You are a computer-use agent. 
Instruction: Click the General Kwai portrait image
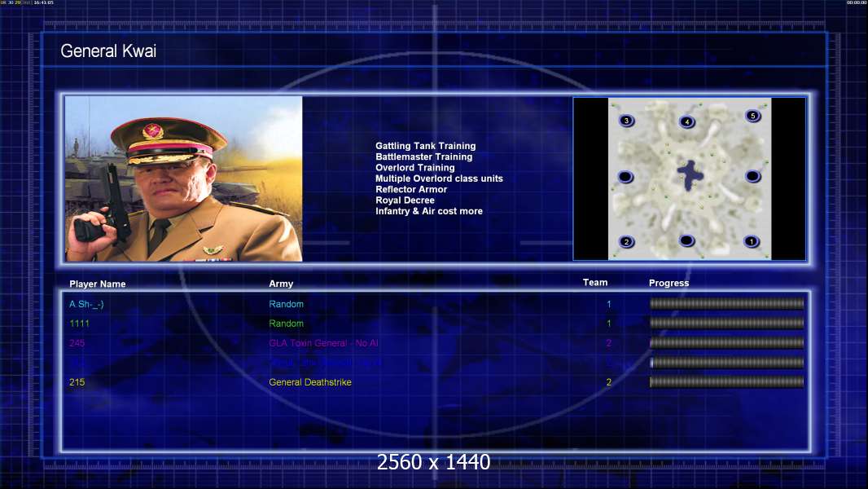(x=184, y=178)
